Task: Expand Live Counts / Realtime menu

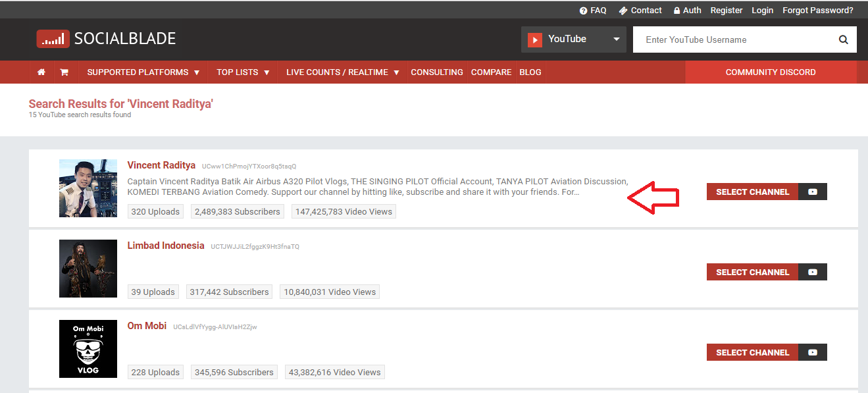Action: pos(343,72)
